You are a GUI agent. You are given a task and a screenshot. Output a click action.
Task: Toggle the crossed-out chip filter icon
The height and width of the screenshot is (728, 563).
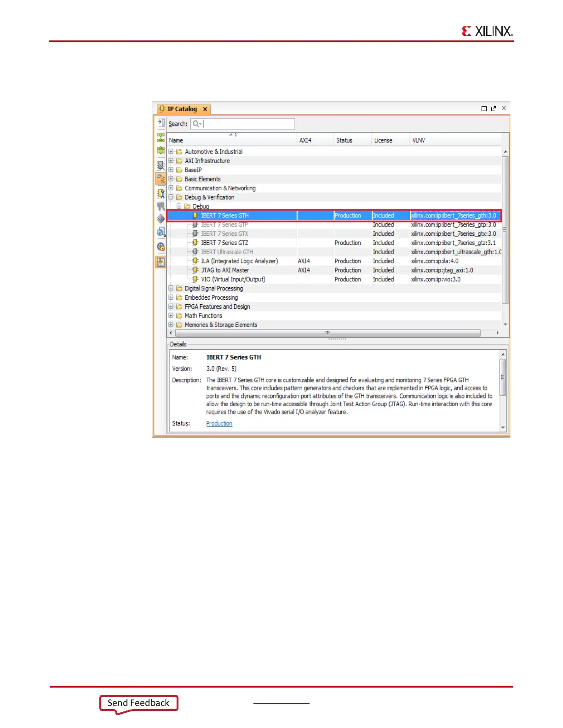(x=161, y=165)
